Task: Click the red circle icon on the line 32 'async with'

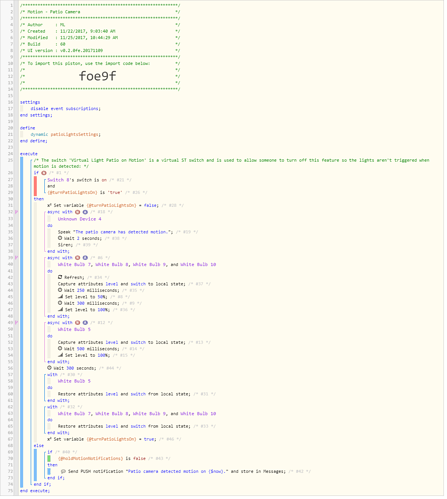Action: pos(78,213)
